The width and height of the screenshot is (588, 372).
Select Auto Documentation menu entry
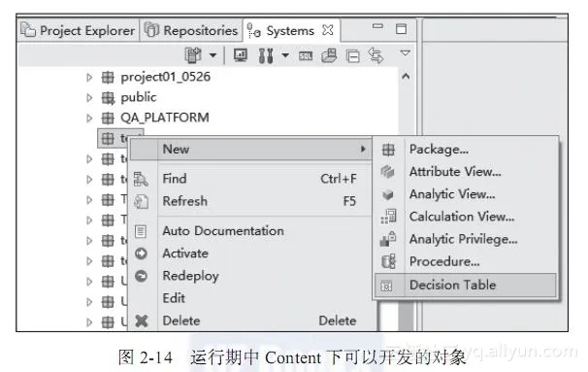223,231
